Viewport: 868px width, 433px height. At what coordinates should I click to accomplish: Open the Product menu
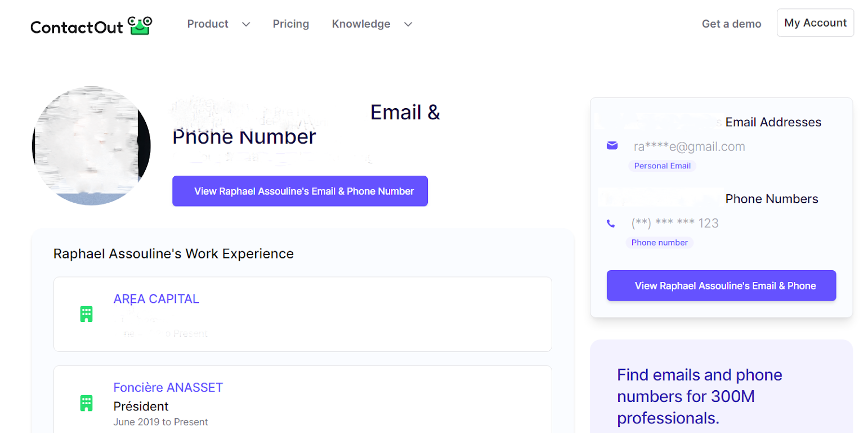click(x=208, y=24)
